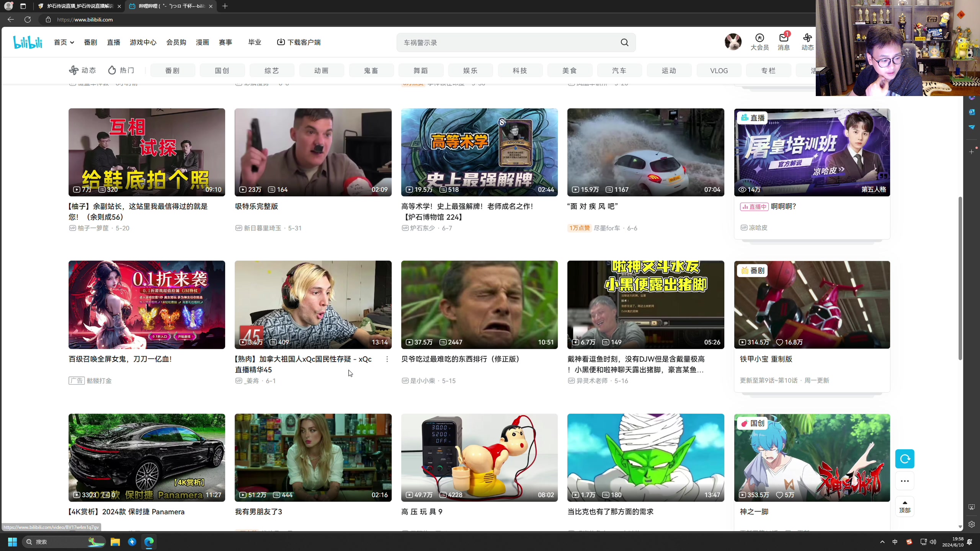This screenshot has height=551, width=980.
Task: Open 会员购 in top navigation
Action: pos(176,42)
